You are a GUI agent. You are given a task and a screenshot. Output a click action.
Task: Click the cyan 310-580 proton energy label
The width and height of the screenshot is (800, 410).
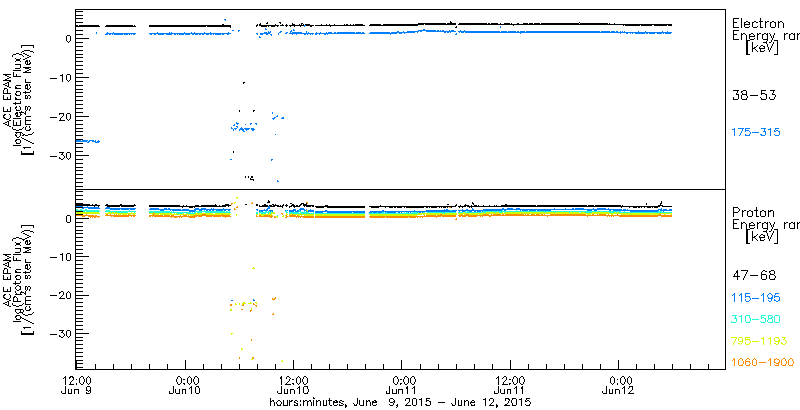pos(756,320)
